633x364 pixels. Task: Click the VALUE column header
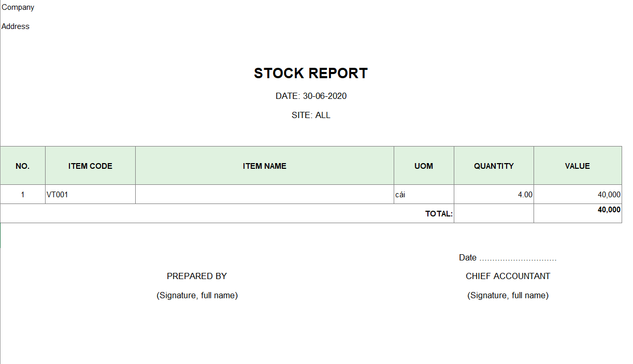578,166
